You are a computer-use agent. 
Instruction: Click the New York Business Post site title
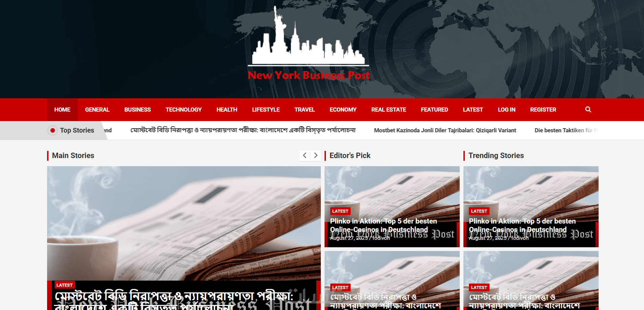click(x=309, y=75)
